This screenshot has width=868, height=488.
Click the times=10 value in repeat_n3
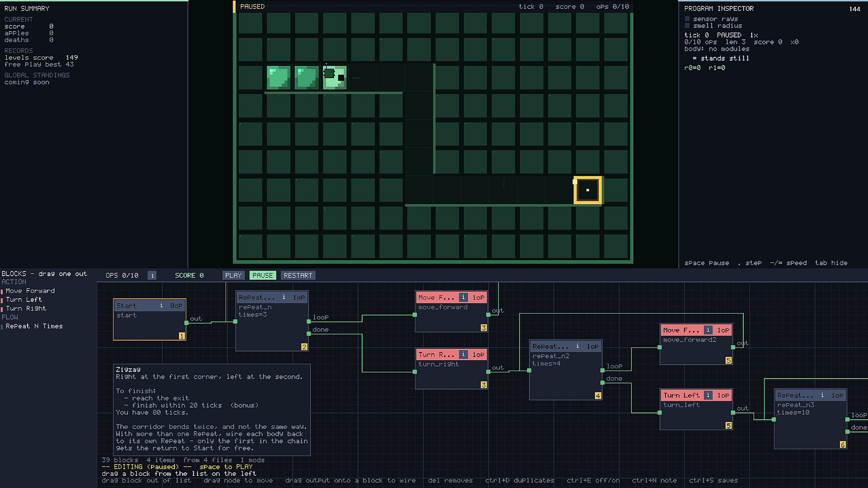point(793,412)
